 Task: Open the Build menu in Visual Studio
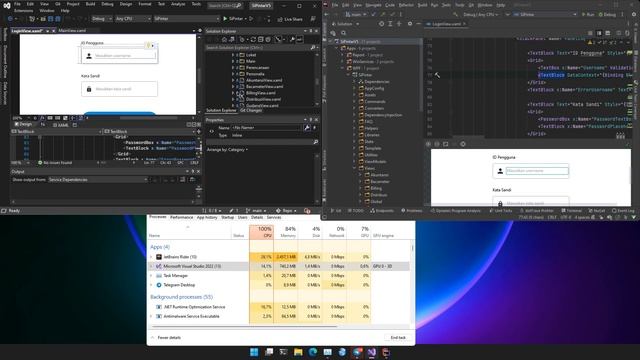[90, 4]
